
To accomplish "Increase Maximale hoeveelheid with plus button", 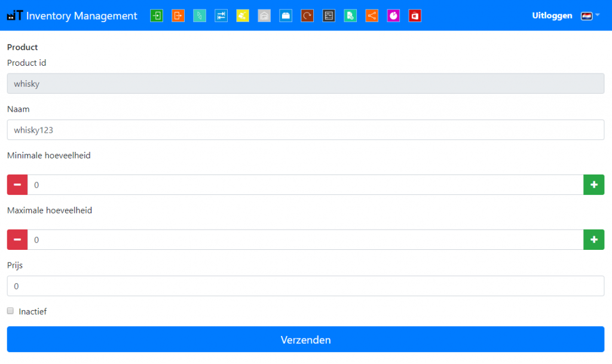I will point(593,240).
